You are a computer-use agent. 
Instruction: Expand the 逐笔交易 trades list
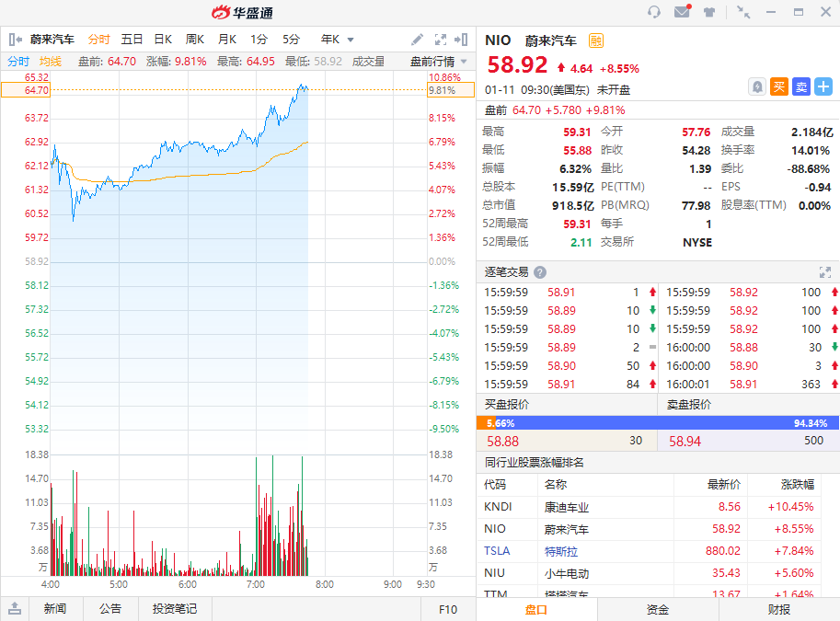click(x=825, y=272)
